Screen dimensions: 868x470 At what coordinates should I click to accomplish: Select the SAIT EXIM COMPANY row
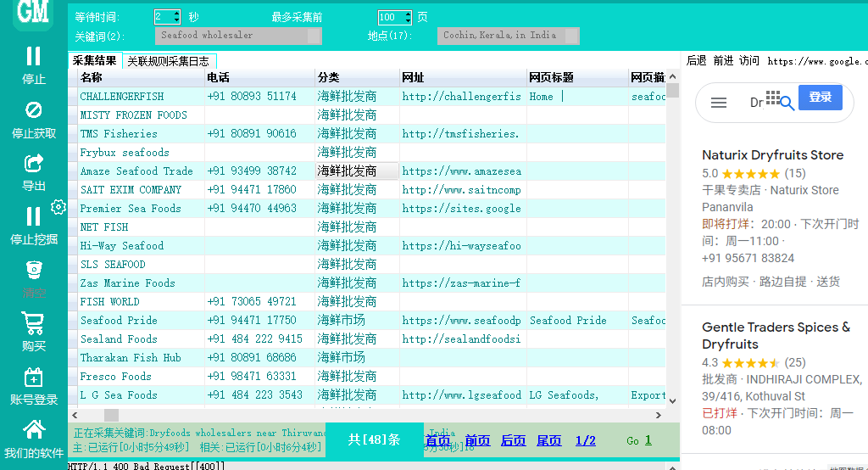[366, 189]
